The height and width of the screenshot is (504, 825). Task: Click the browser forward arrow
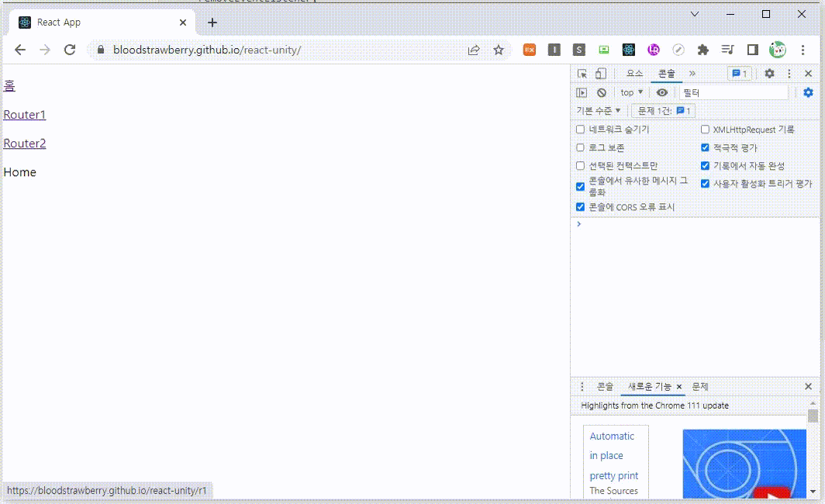click(x=45, y=50)
